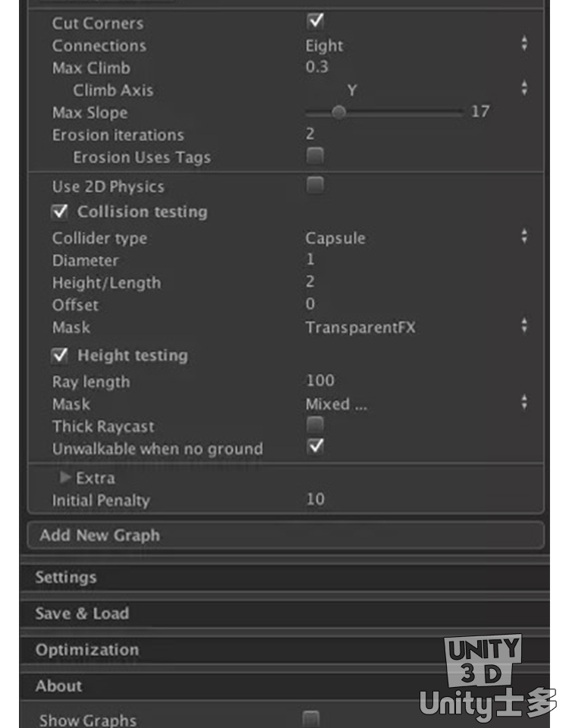569x728 pixels.
Task: Uncheck Unwalkable when no ground
Action: (315, 447)
